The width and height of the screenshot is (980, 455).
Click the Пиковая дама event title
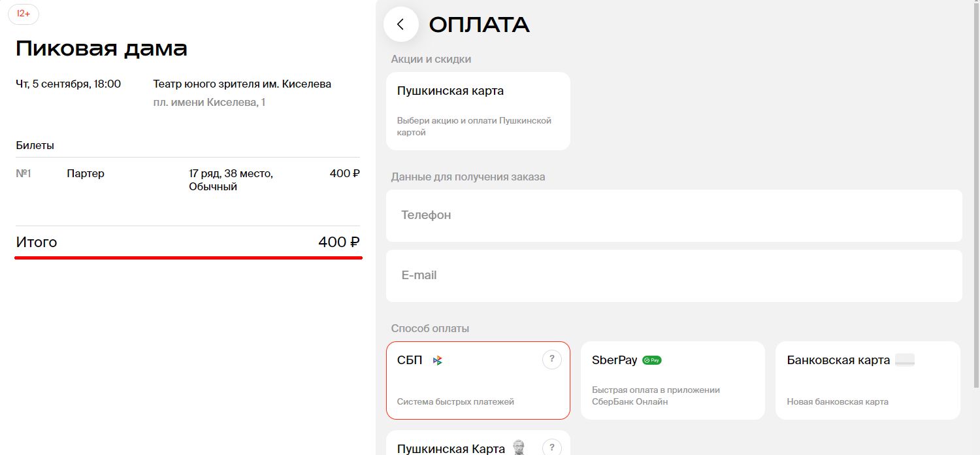coord(101,48)
